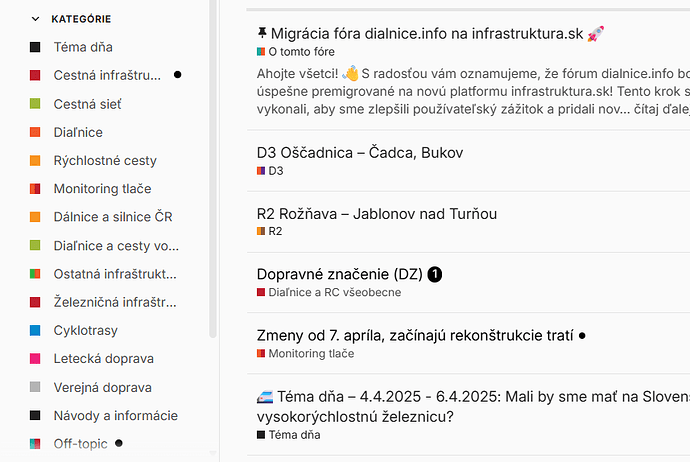Click the Diaľnice a RC všeobecne tag

pyautogui.click(x=329, y=292)
